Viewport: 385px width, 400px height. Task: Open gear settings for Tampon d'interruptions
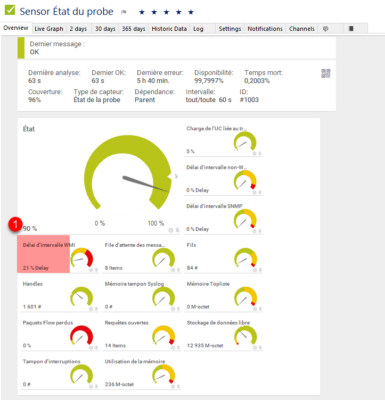pos(91,387)
